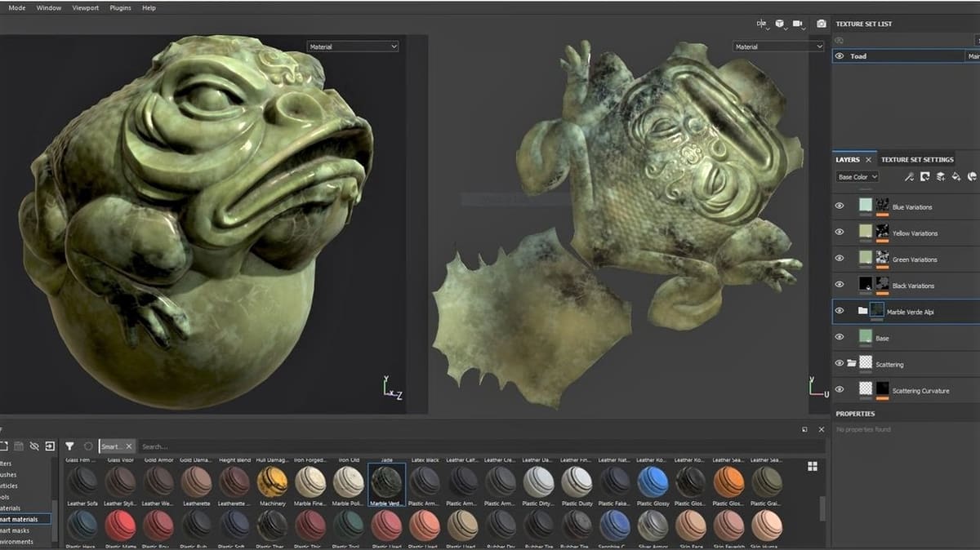Click the smart material sphere icon in Layers
980x550 pixels.
click(x=972, y=176)
